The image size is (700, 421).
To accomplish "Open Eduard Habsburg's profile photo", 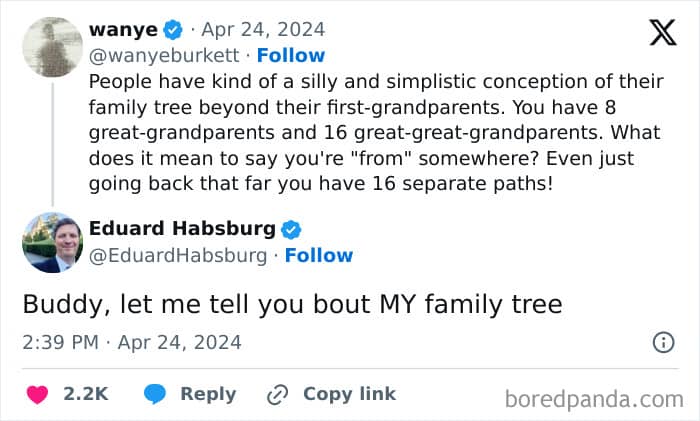I will pos(52,242).
